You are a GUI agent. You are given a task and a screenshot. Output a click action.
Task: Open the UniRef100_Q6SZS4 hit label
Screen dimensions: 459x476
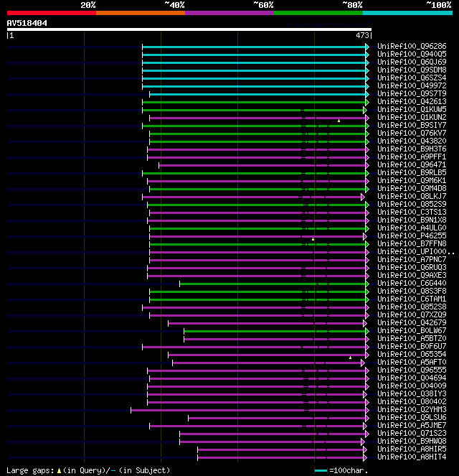pos(412,78)
